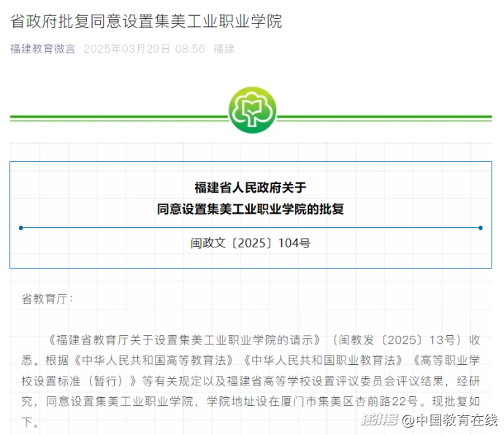The image size is (504, 435).
Task: Click the document number 闽政文〔2025〕104号
Action: point(251,243)
